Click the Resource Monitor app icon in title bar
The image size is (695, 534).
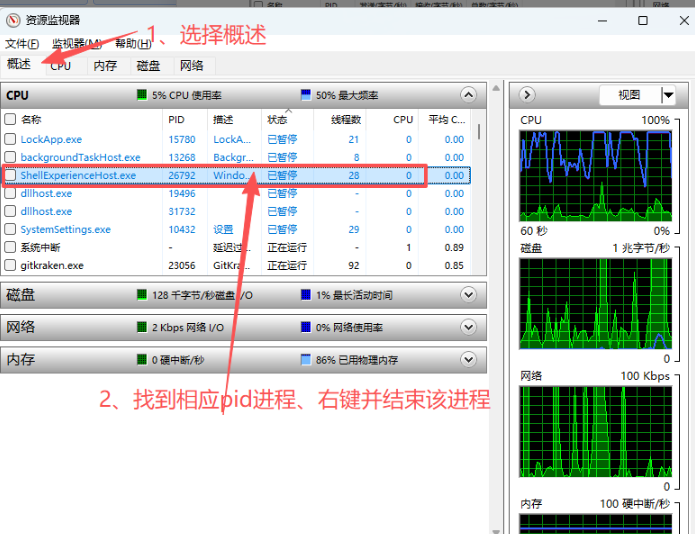[13, 20]
